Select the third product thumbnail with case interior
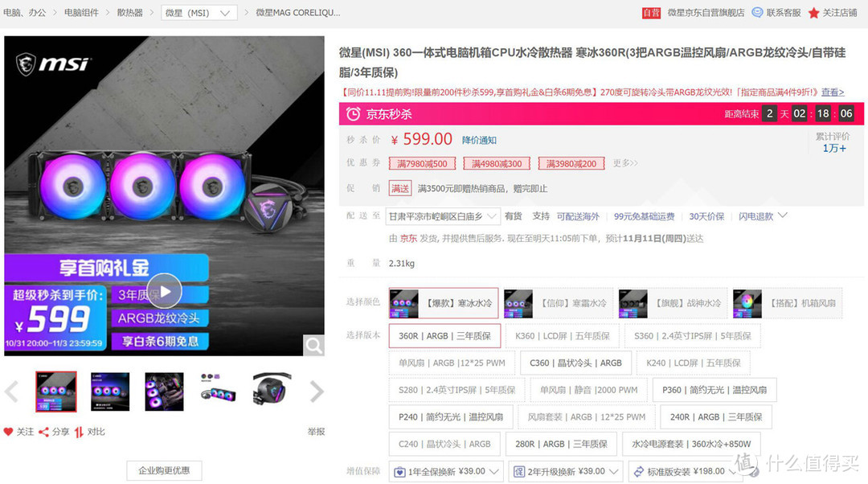 (164, 392)
